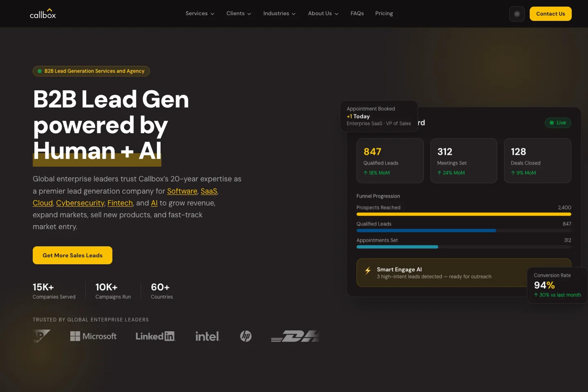588x392 pixels.
Task: Click the 10K+ Campaigns Run stat
Action: 113,291
